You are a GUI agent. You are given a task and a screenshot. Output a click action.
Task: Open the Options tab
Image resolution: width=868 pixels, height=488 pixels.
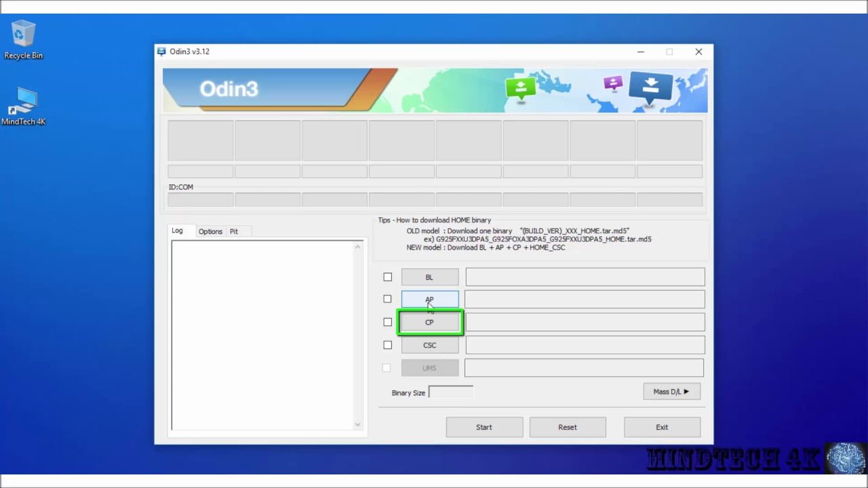[x=210, y=232]
